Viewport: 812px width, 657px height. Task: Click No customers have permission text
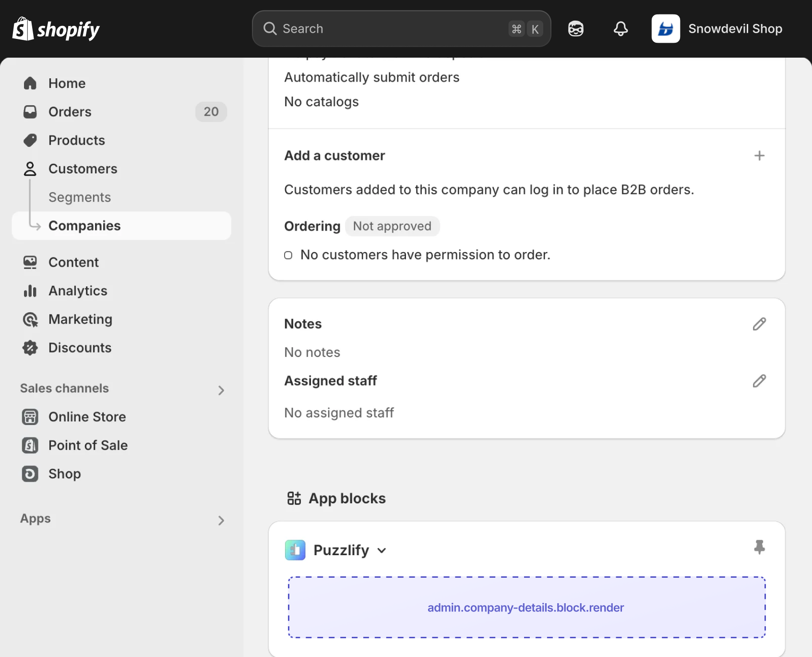pyautogui.click(x=425, y=255)
